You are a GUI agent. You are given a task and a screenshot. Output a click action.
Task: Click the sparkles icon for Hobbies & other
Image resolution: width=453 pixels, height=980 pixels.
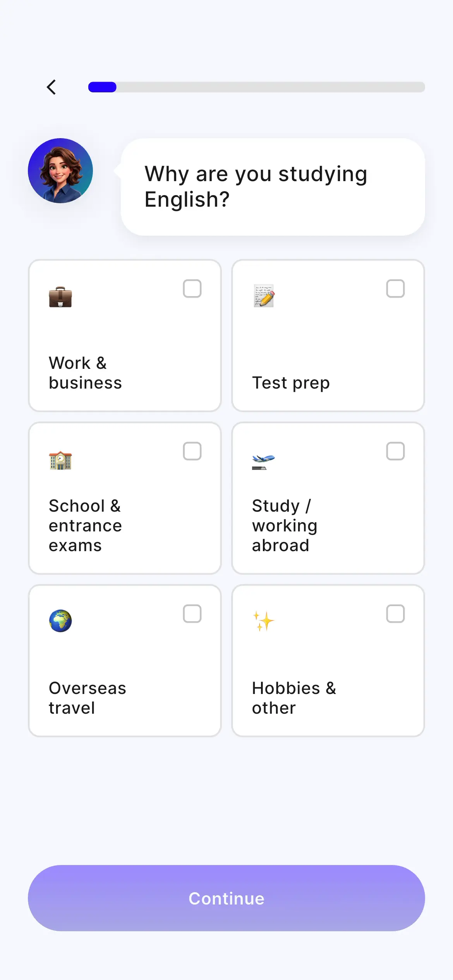click(x=263, y=621)
